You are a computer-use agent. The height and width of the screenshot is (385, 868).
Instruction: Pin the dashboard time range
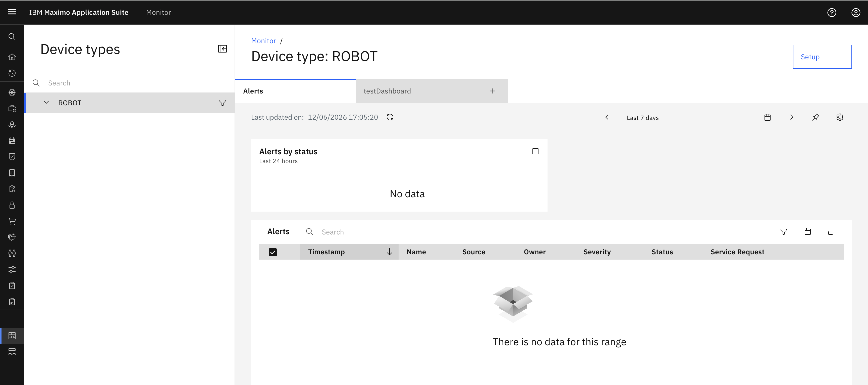[x=816, y=117]
